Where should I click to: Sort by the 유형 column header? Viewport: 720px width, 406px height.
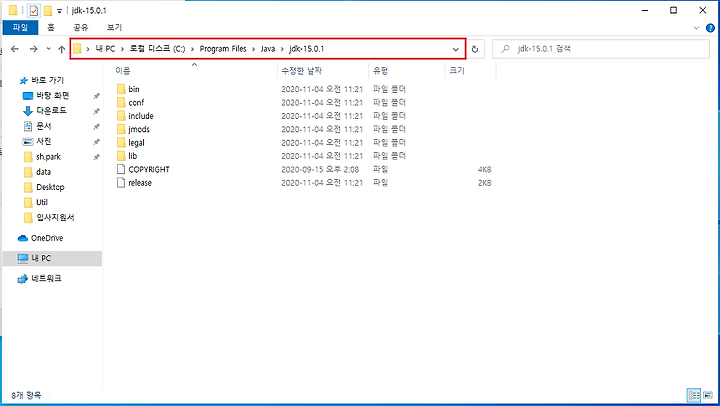(x=381, y=71)
